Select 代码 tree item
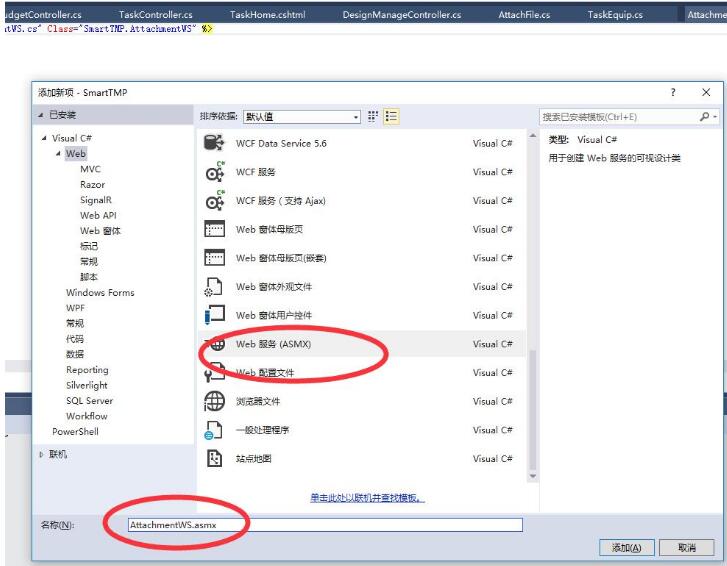727x566 pixels. point(75,339)
